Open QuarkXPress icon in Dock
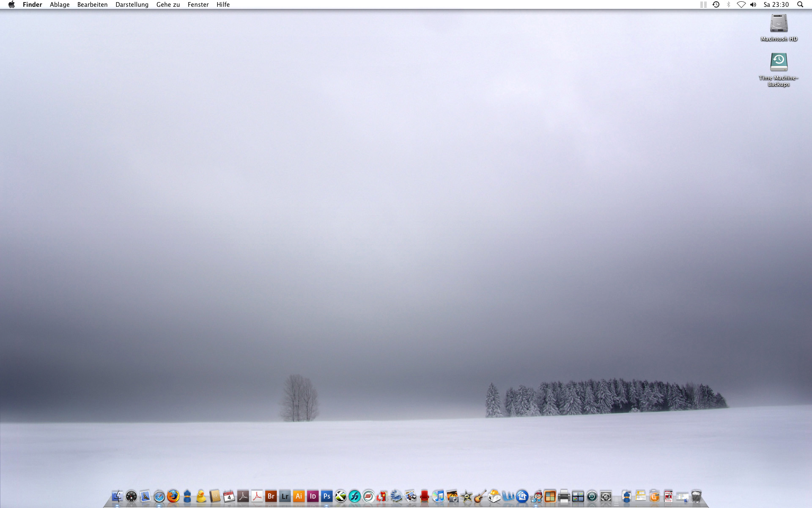This screenshot has width=812, height=508. [x=340, y=496]
